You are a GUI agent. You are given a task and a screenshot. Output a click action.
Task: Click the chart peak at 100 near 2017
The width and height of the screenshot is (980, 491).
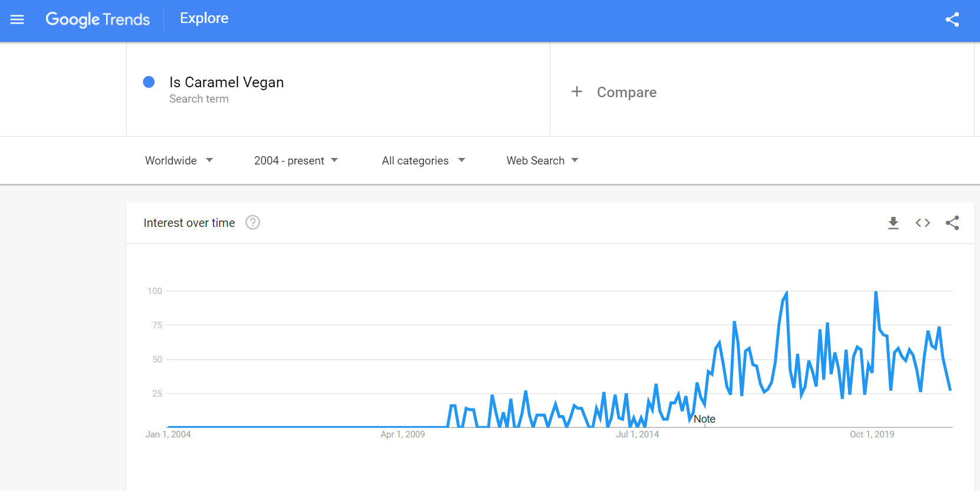point(786,292)
